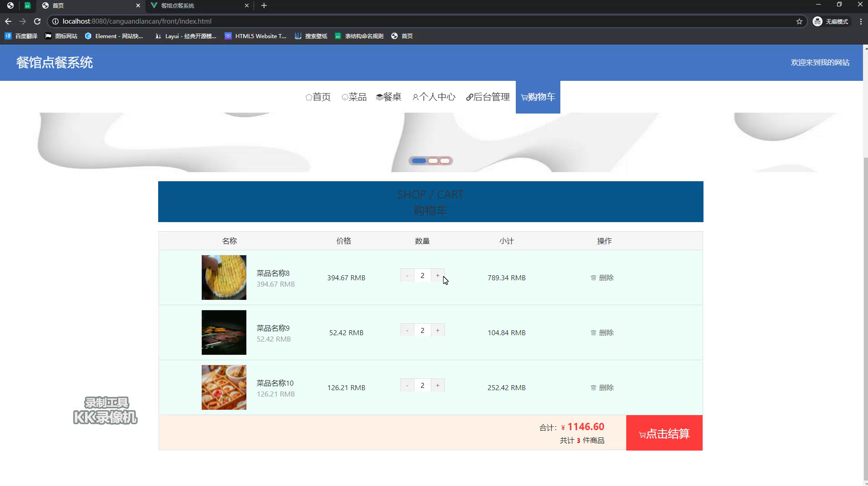Click the address bar URL field

(427, 21)
